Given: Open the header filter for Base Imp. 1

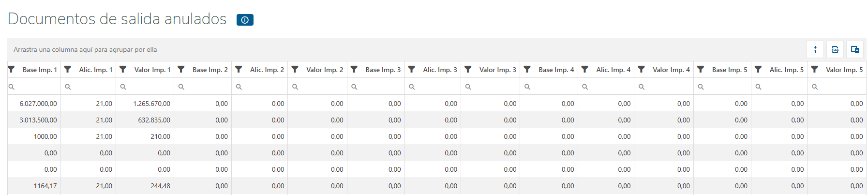Looking at the screenshot, I should coord(12,70).
